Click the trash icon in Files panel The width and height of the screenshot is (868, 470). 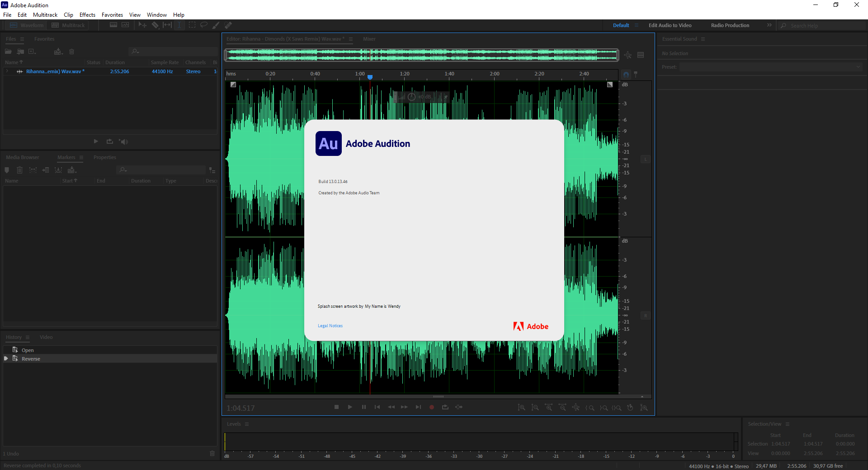coord(71,52)
